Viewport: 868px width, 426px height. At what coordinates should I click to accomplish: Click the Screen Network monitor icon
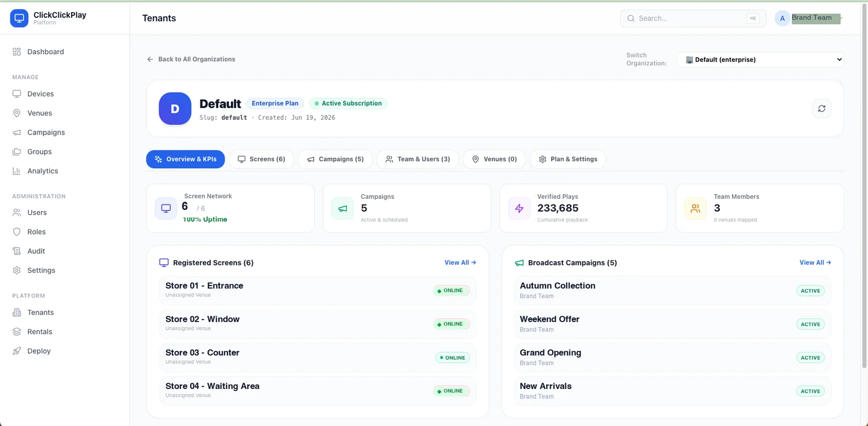pyautogui.click(x=166, y=209)
